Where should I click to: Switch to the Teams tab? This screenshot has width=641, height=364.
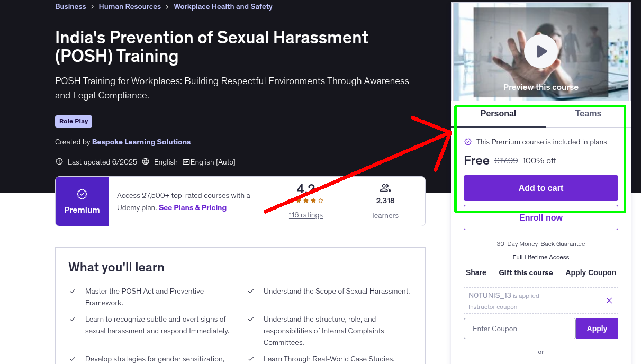(x=588, y=113)
